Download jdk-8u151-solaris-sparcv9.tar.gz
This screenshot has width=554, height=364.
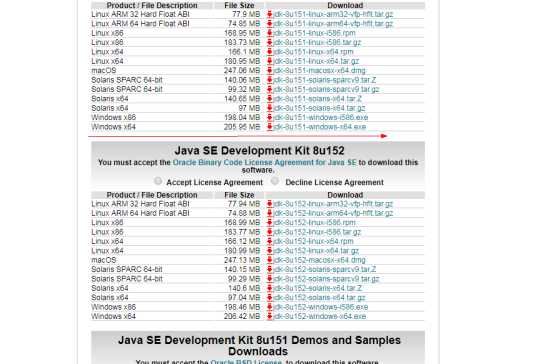point(326,89)
